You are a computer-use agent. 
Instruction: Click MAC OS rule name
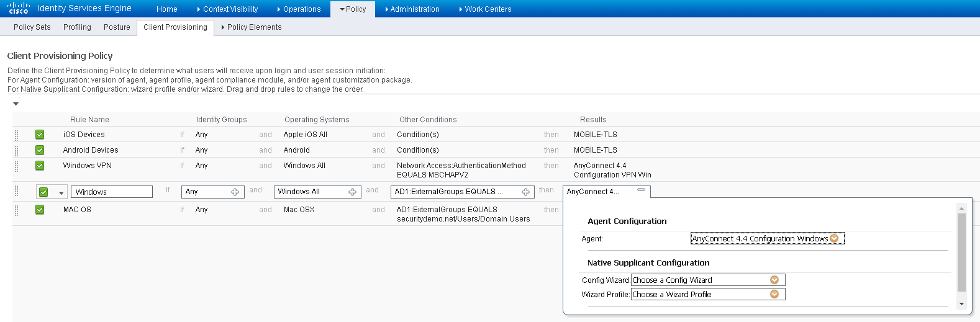(x=77, y=210)
